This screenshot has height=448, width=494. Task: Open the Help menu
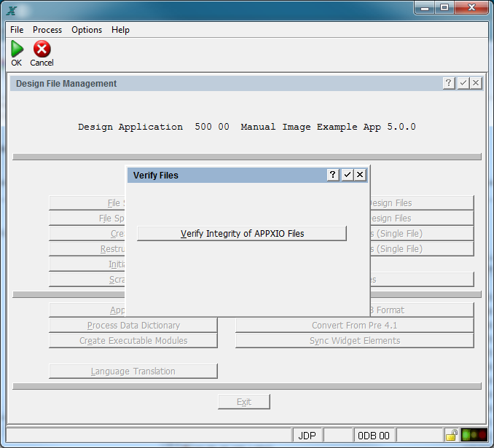(x=120, y=30)
